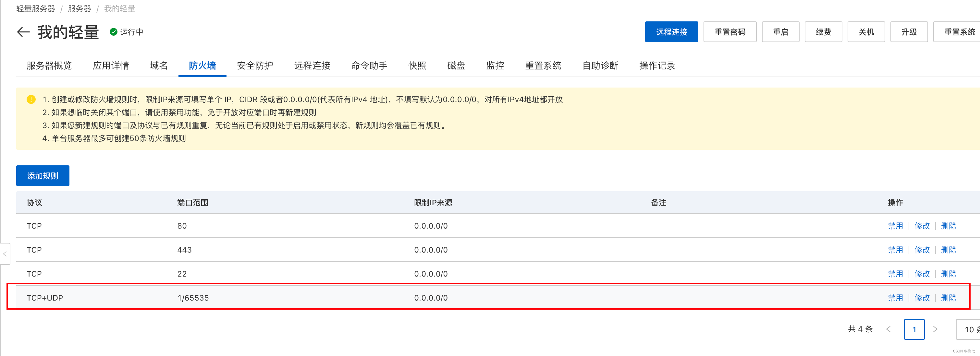Open the page size dropdown
This screenshot has width=980, height=356.
coord(968,329)
